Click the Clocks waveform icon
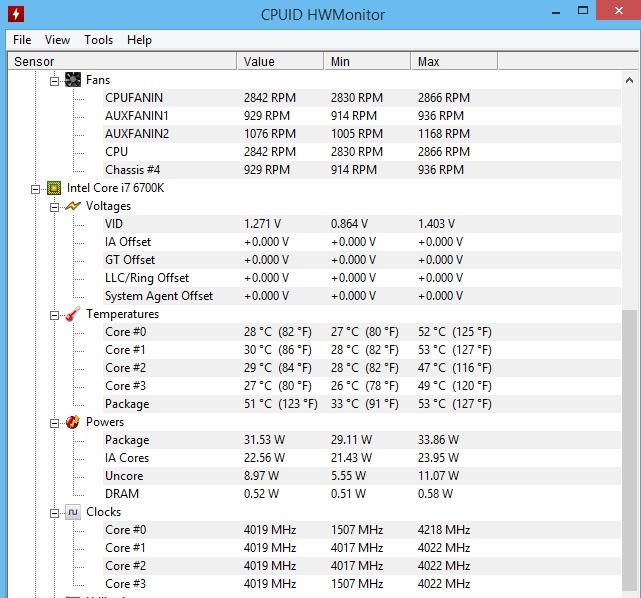The image size is (641, 598). click(73, 512)
